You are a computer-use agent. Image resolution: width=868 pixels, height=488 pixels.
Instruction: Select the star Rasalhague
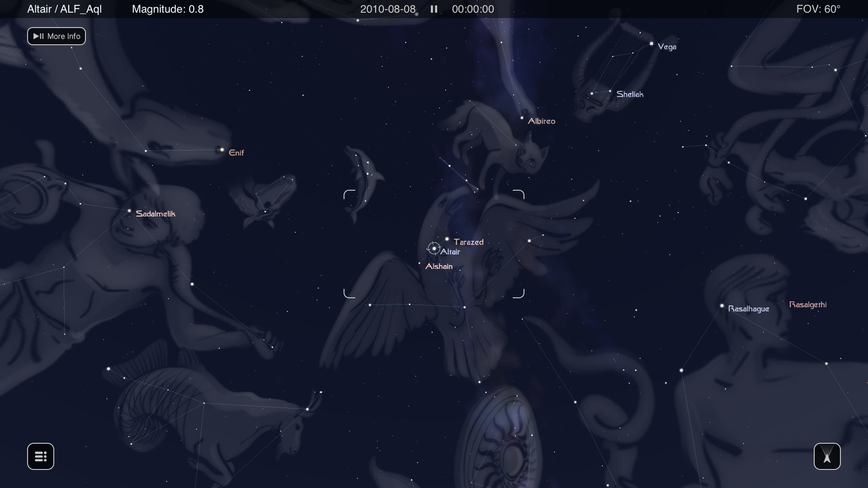[x=722, y=305]
